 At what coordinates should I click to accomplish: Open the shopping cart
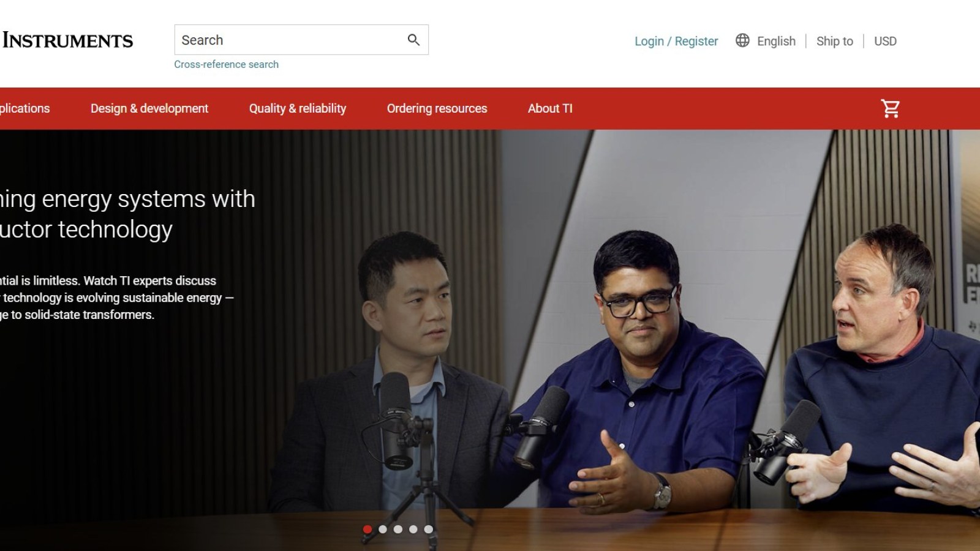[890, 108]
